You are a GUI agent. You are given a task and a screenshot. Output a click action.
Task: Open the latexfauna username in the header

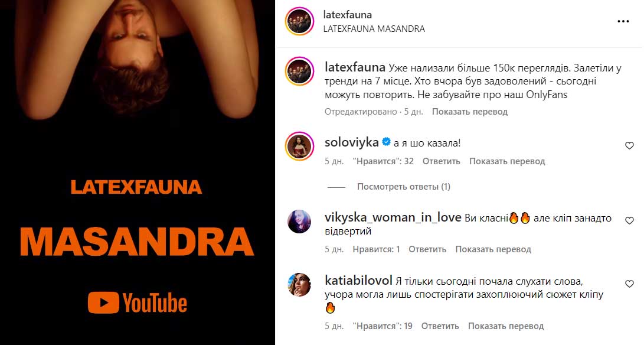(348, 15)
